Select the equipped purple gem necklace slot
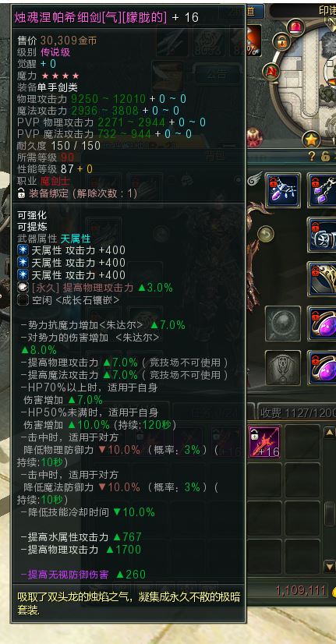The width and height of the screenshot is (336, 644). tap(284, 190)
